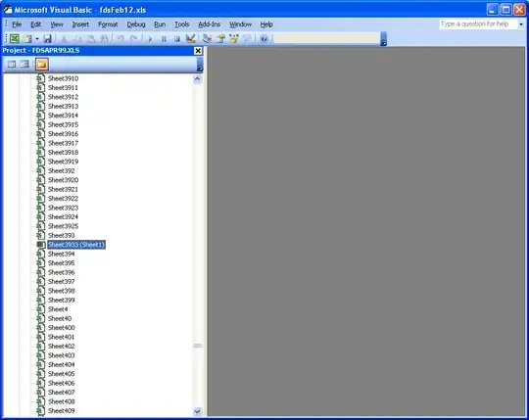Screen dimensions: 529x420
Task: Click the Run Sub play icon
Action: click(x=150, y=39)
